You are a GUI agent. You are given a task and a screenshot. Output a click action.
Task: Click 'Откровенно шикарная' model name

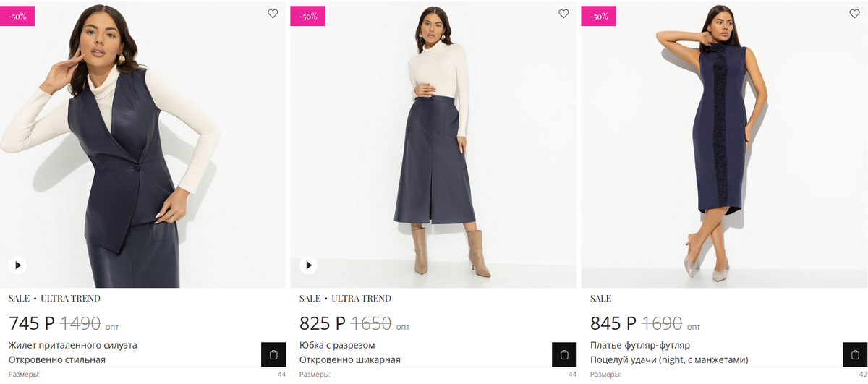point(350,359)
